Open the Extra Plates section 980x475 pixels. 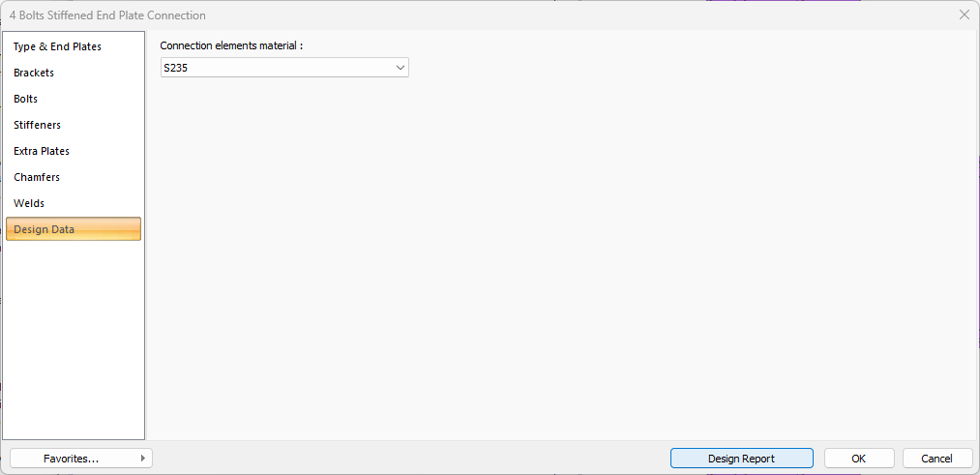click(x=74, y=151)
